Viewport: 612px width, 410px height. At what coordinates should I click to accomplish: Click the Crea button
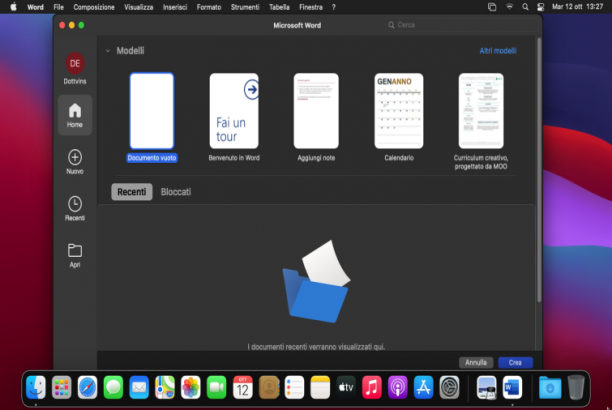(515, 363)
